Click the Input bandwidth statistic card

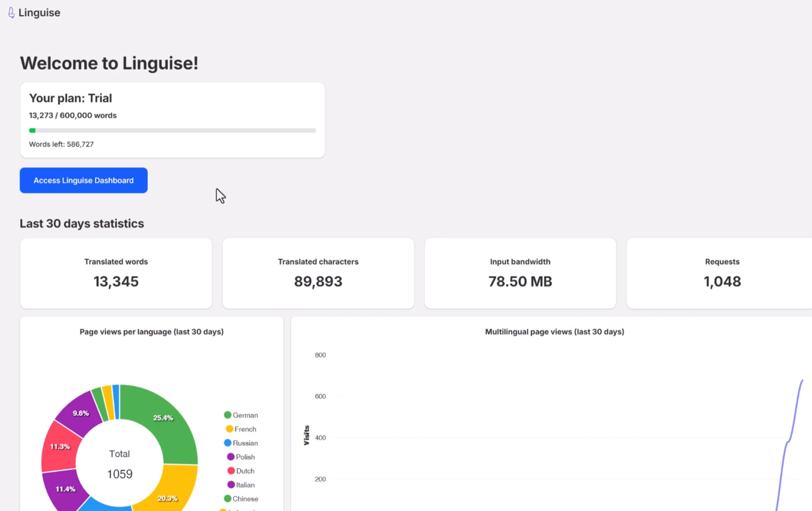[520, 273]
